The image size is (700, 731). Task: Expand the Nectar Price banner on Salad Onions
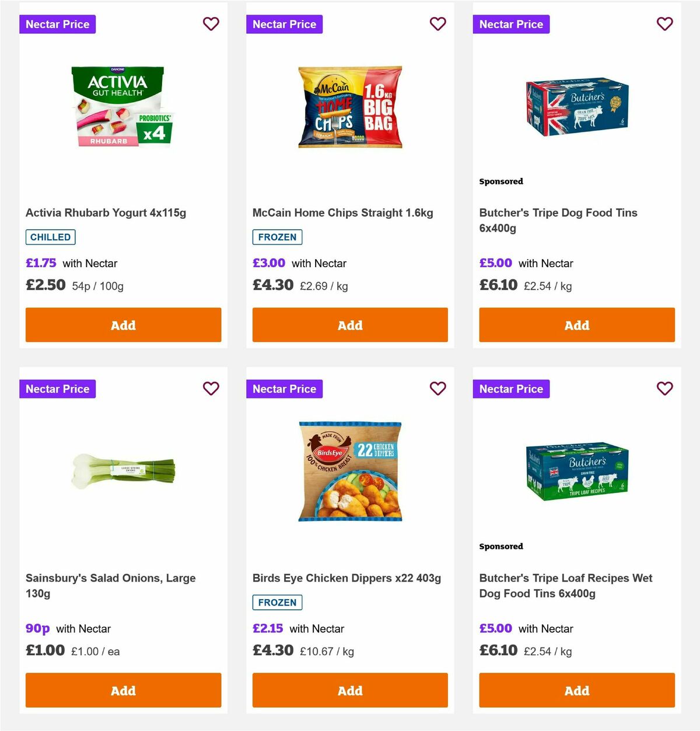point(57,389)
